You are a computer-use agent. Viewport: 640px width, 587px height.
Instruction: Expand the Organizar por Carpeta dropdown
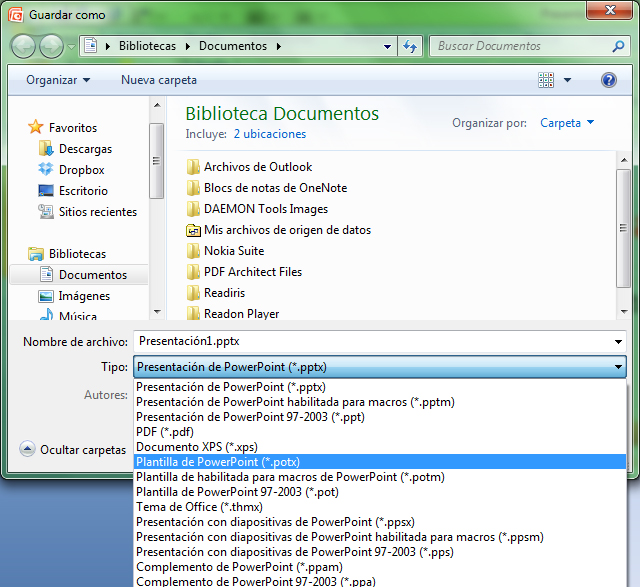(x=567, y=123)
